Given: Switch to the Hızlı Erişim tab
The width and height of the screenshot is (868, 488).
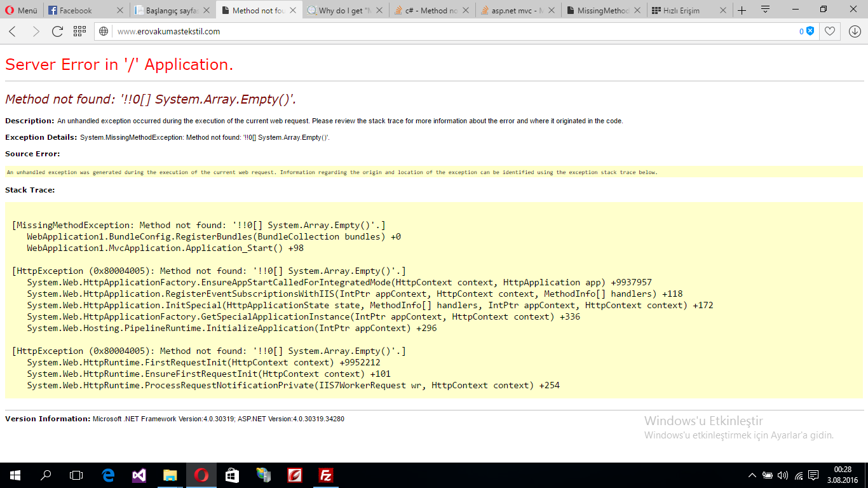Looking at the screenshot, I should 681,10.
